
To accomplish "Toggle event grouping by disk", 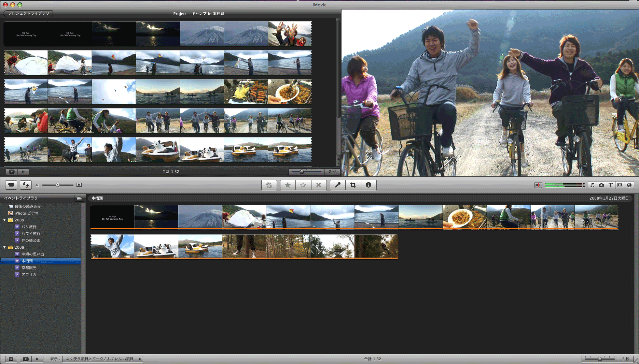I will pyautogui.click(x=79, y=198).
